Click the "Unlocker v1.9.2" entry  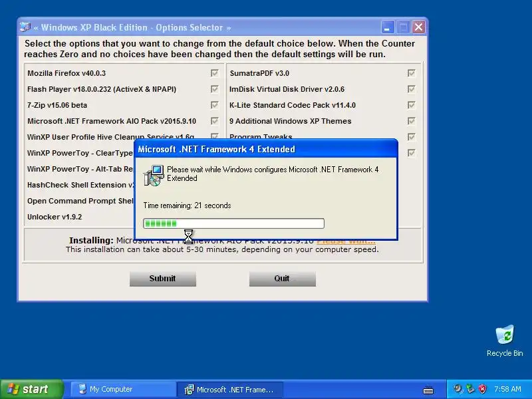(55, 217)
